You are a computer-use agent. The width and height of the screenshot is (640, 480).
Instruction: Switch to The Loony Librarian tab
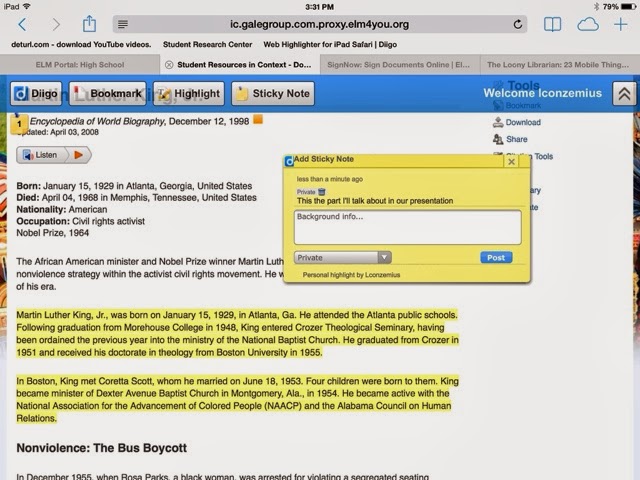click(x=558, y=65)
